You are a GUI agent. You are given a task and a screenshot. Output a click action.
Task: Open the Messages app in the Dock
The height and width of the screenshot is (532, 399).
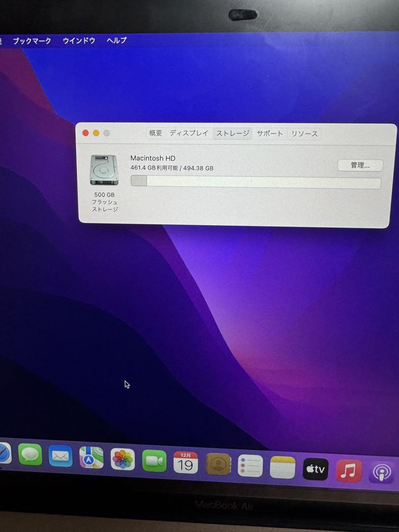click(30, 454)
